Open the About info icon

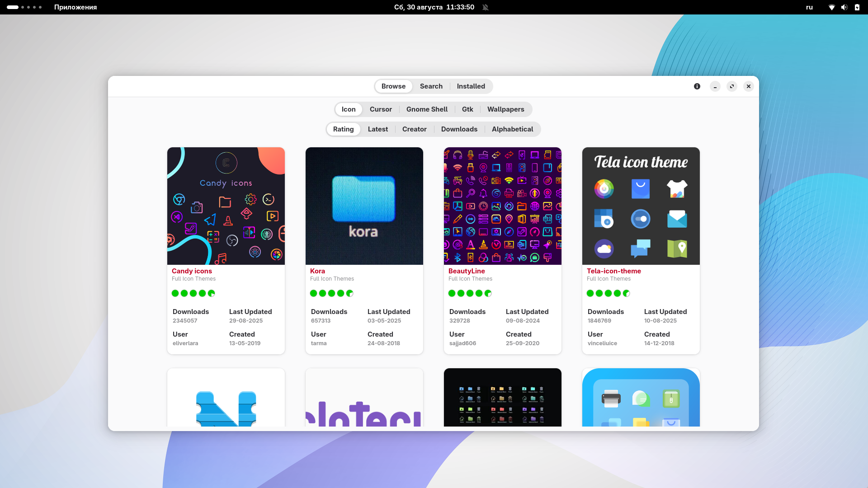697,86
